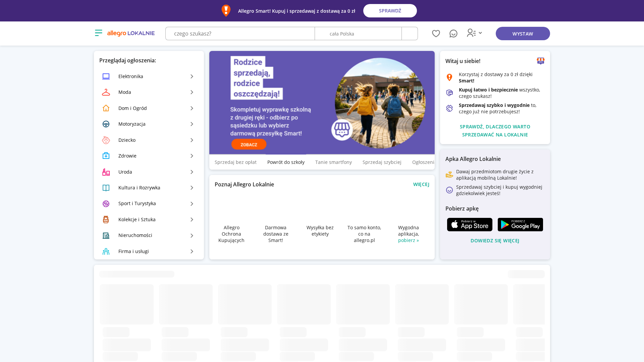The height and width of the screenshot is (362, 644).
Task: Expand Nieruchomości category chevron
Action: (x=192, y=235)
